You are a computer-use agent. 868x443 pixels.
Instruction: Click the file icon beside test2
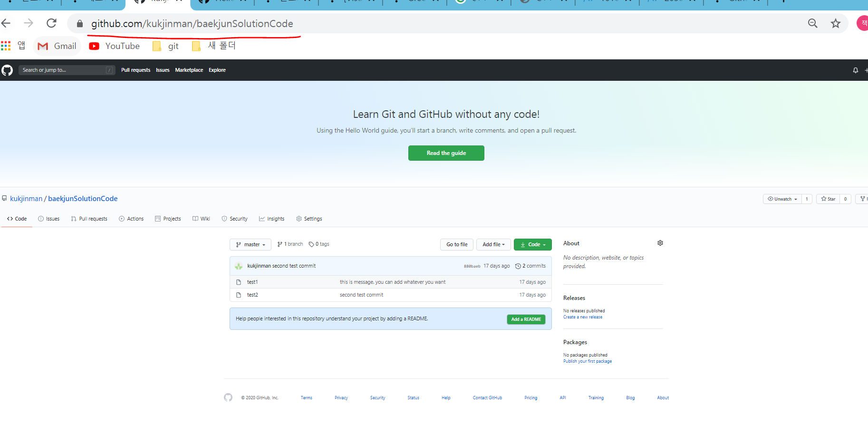239,295
